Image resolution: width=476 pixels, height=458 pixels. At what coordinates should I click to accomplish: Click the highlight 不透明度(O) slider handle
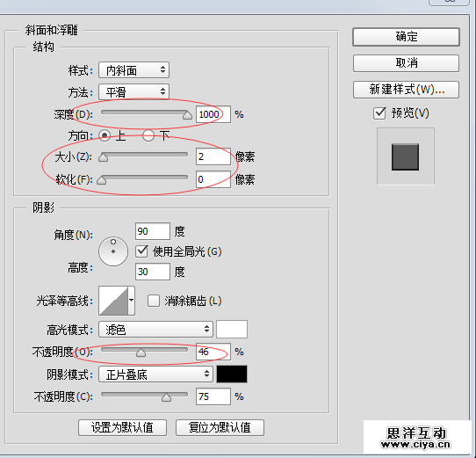[141, 353]
